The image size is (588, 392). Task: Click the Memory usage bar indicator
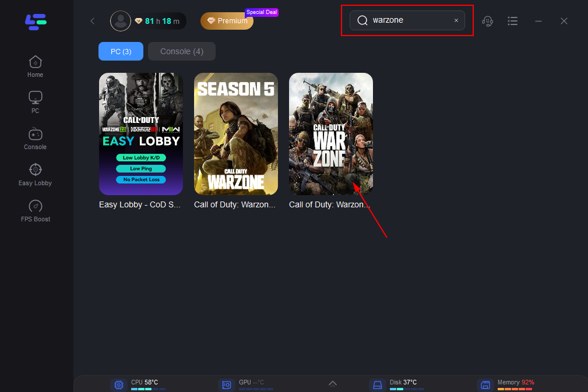515,389
